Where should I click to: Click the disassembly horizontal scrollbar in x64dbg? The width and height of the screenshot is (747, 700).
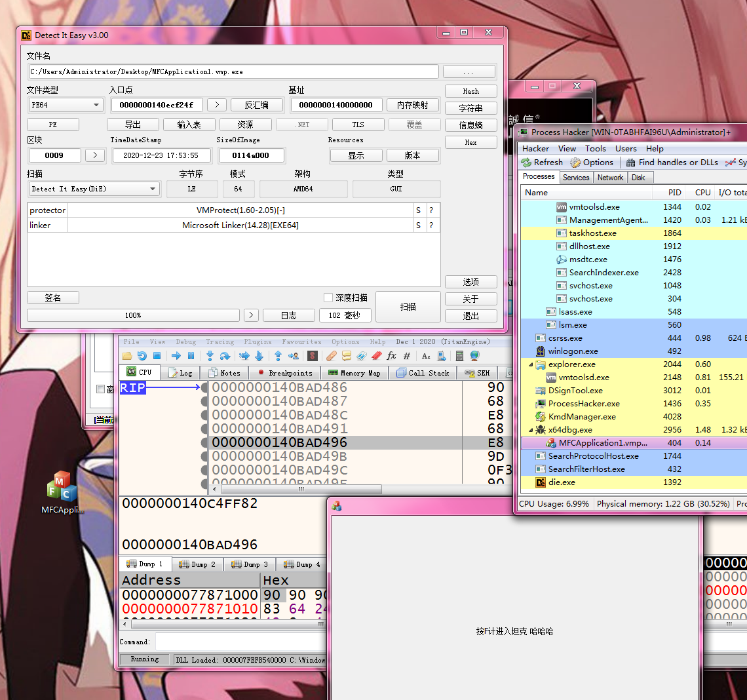[301, 489]
